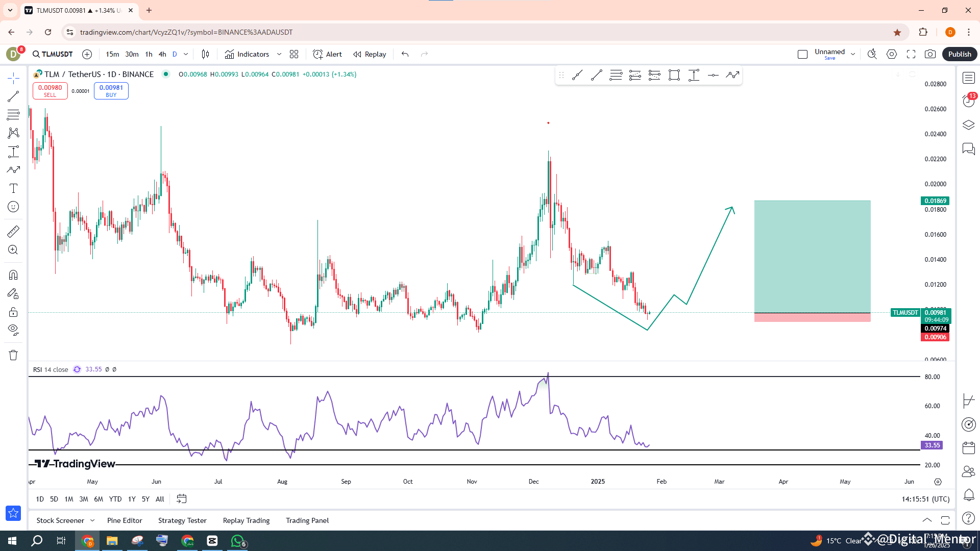Select the text annotation tool

tap(13, 188)
